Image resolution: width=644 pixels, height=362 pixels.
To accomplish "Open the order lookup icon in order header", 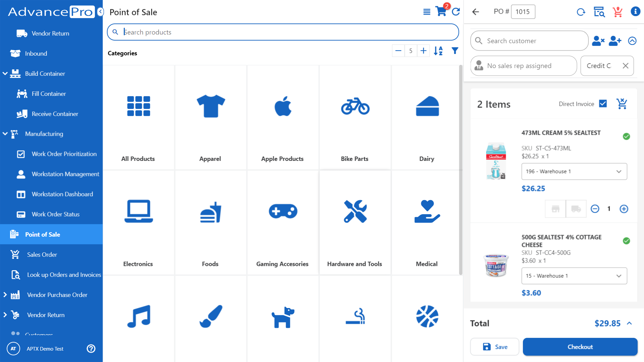I will coord(599,12).
